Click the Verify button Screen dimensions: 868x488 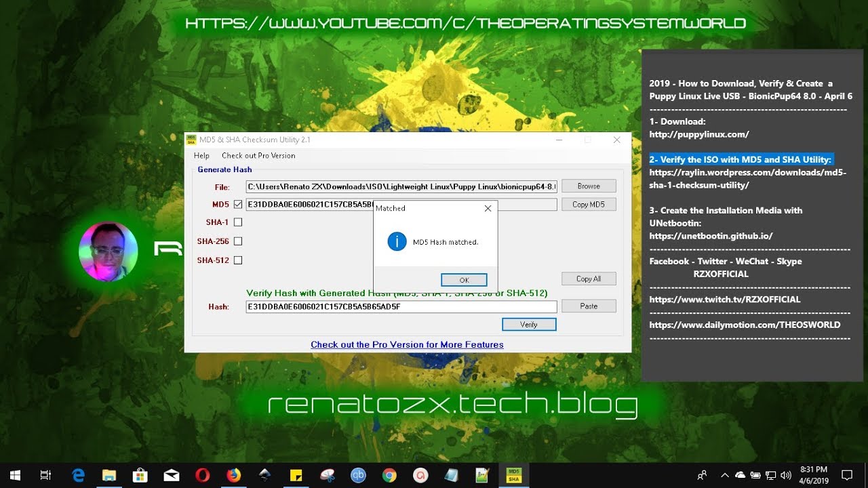(x=529, y=325)
